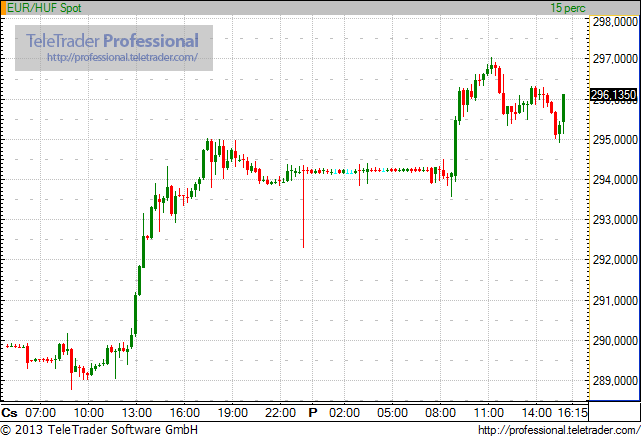
Task: Select the 292,0000 price axis label
Action: pos(615,260)
